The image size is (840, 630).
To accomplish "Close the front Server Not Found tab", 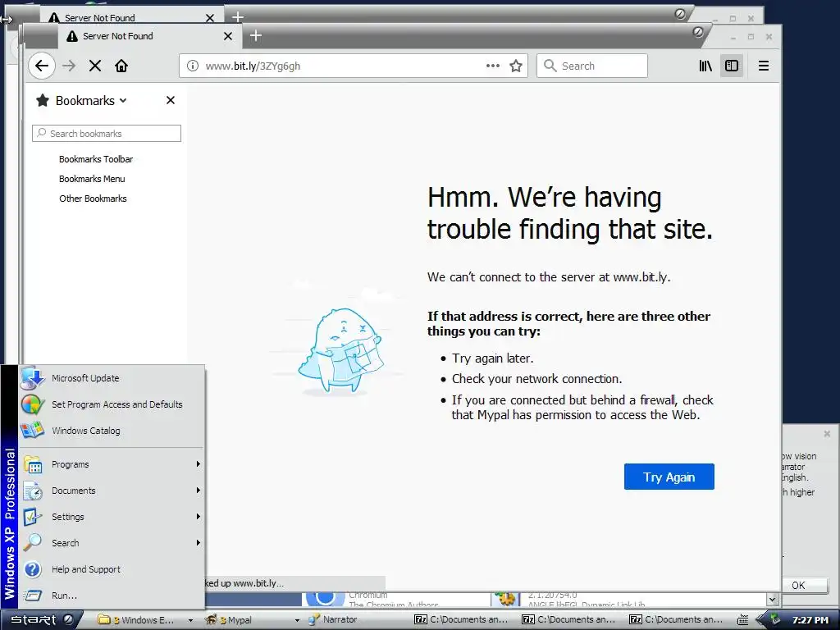I will pos(228,36).
